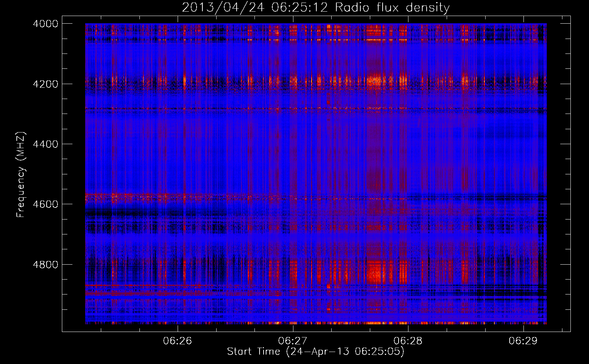Click the 'Frequency (MHZ)' axis title
This screenshot has height=364, width=589.
pos(21,174)
